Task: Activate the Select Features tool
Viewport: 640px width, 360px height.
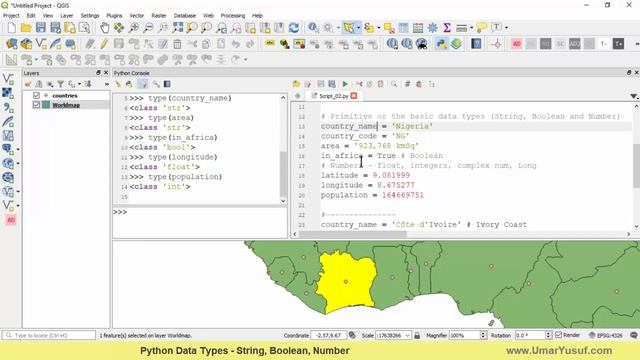Action: coord(349,28)
